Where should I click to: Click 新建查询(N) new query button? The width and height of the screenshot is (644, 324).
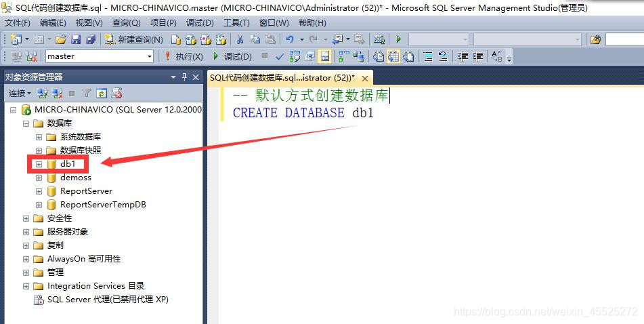134,39
